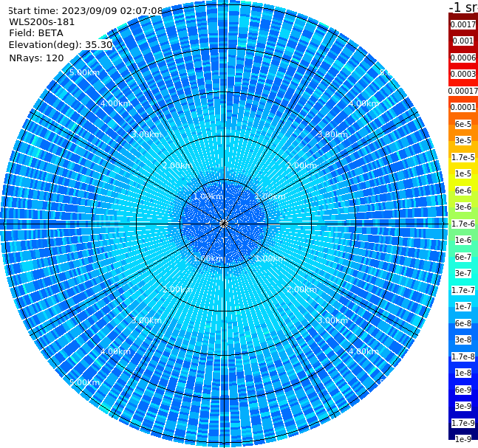The height and width of the screenshot is (448, 478).
Task: Click the 5.00km range label in upper-left quadrant
Action: click(84, 72)
